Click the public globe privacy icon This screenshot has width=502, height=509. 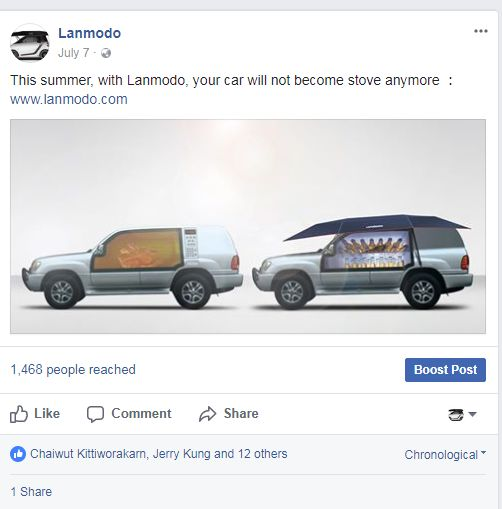click(x=106, y=53)
